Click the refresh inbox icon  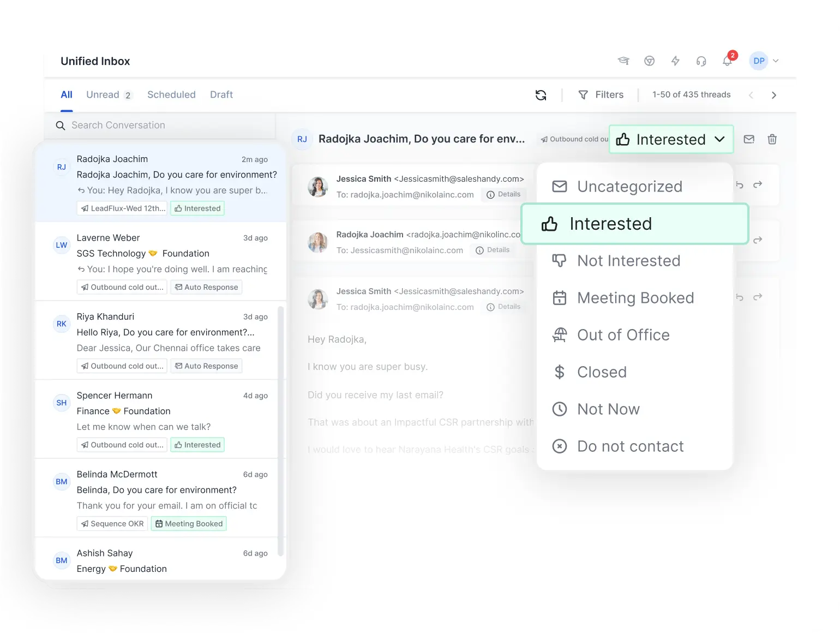point(541,95)
